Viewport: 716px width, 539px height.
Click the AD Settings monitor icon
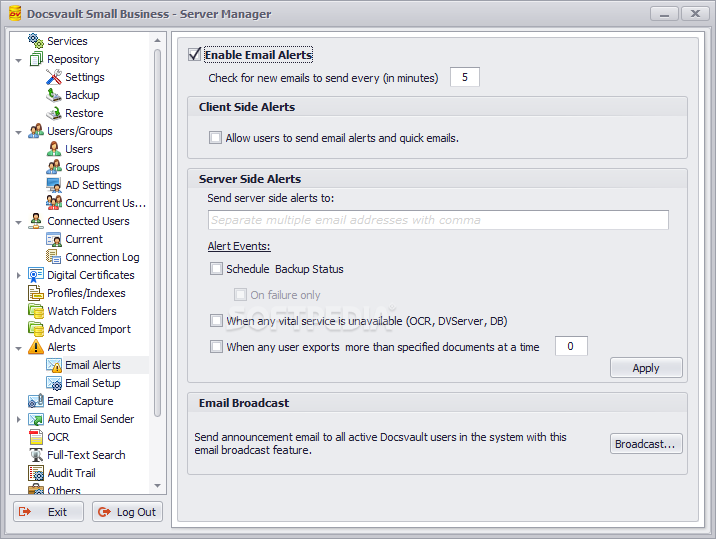(x=54, y=185)
